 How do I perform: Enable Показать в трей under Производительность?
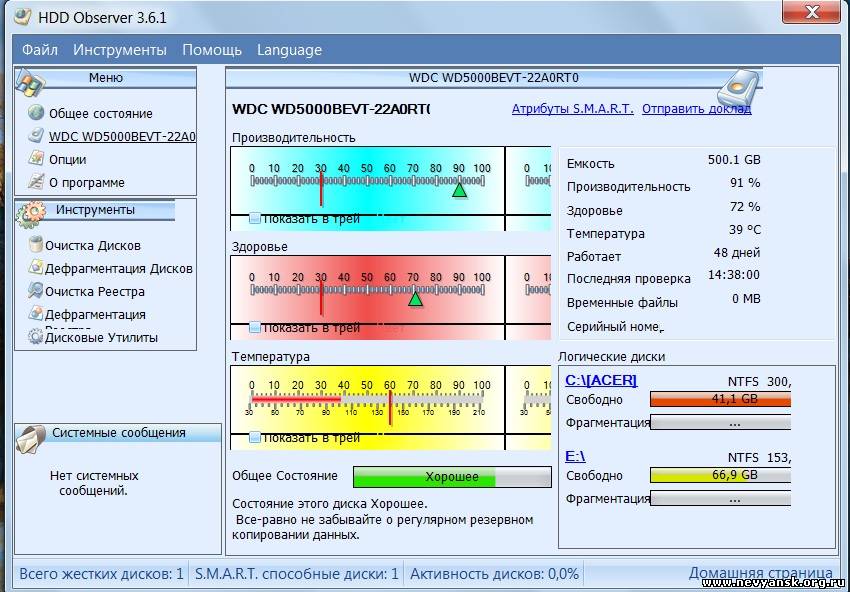(254, 218)
